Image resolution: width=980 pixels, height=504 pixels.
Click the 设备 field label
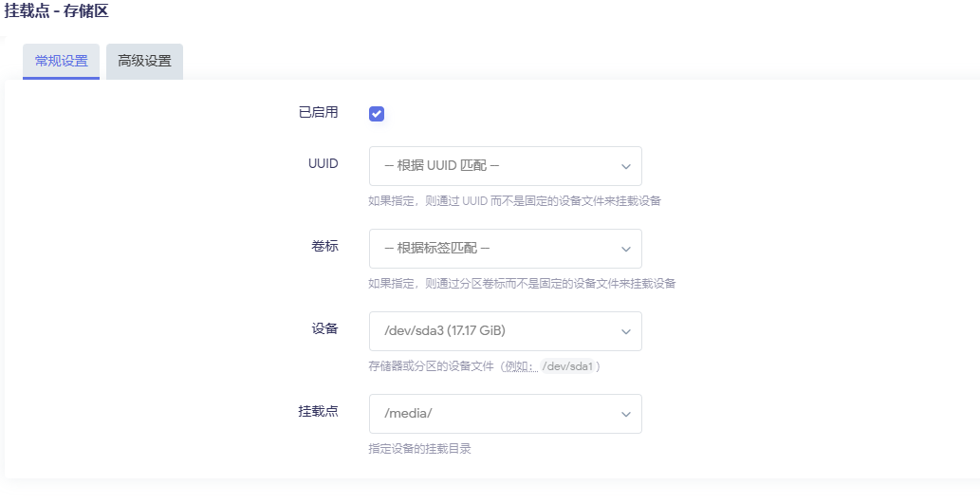pos(324,328)
